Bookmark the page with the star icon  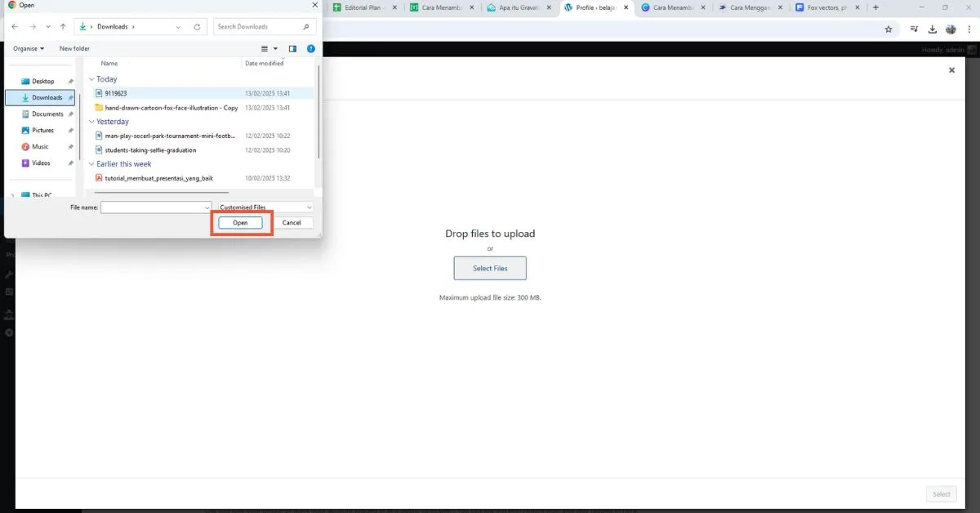coord(889,28)
